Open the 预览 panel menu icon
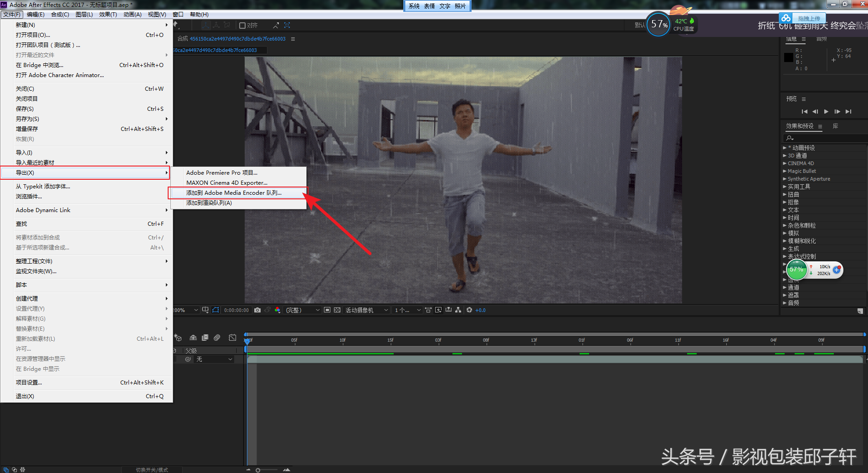868x473 pixels. 804,99
